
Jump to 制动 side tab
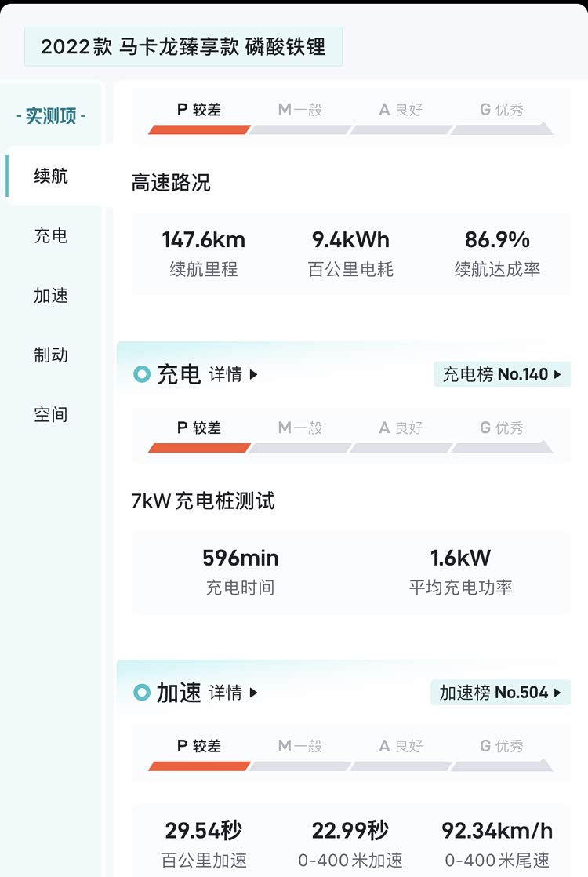point(51,355)
